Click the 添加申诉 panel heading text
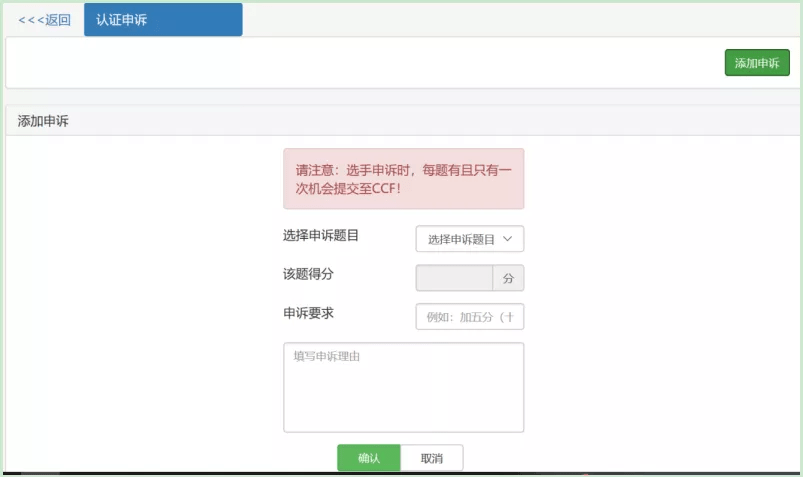Screen dimensions: 803x477 point(43,121)
